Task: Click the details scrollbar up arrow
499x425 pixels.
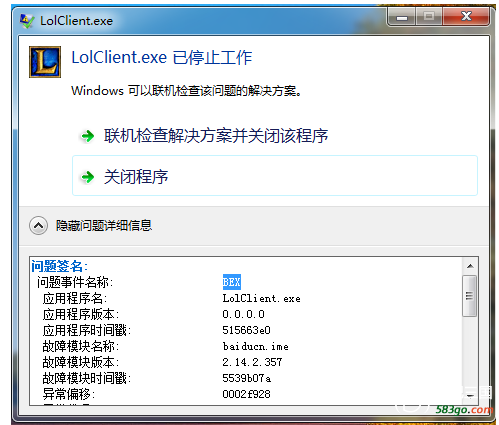Action: (x=470, y=266)
